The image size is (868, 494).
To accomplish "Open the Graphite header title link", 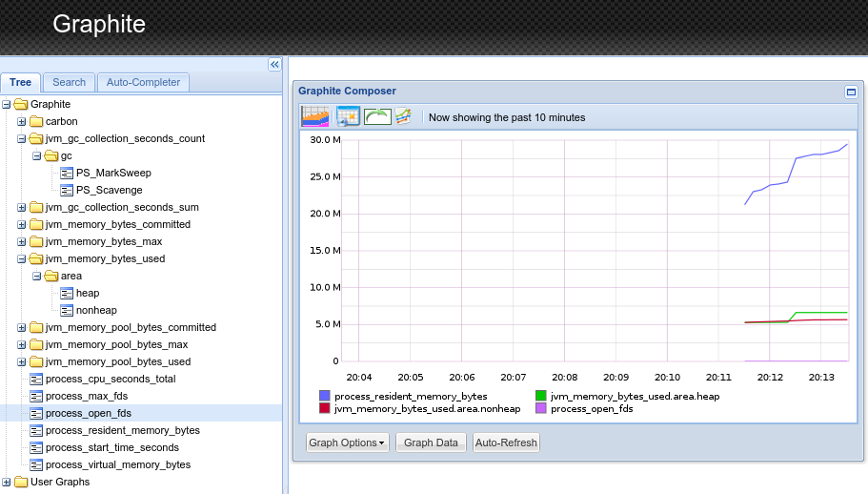I will (99, 24).
